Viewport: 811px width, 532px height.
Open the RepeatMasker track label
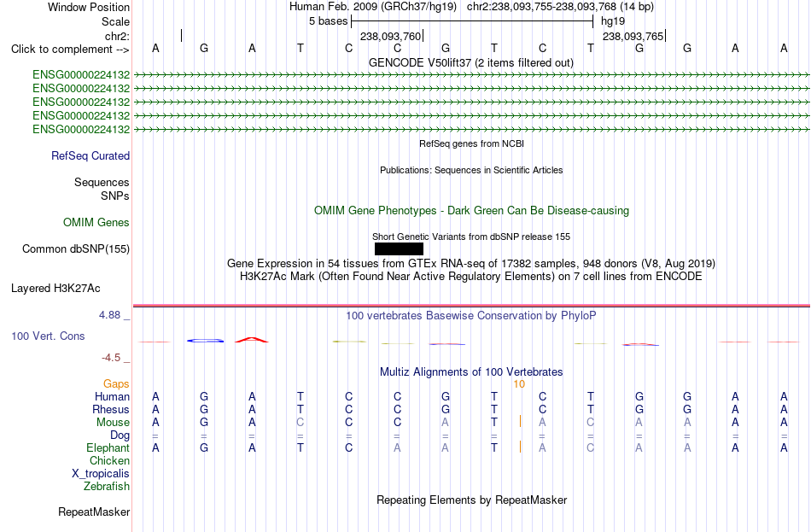click(94, 512)
